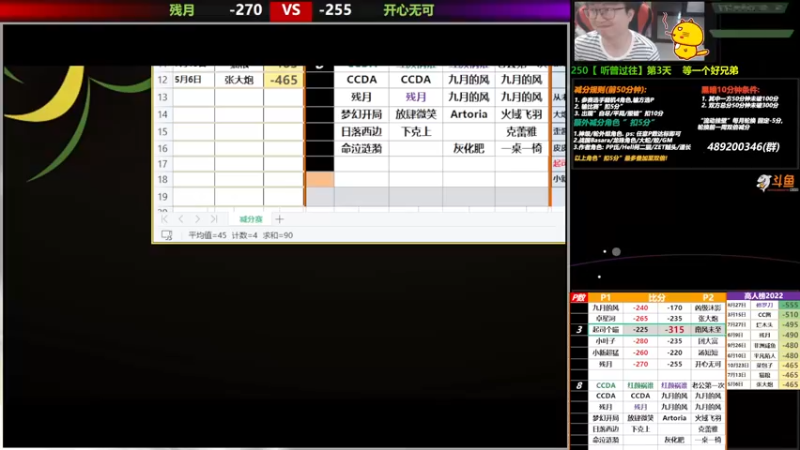
Task: Click the 克蕾雅 cell in row 15
Action: (521, 132)
